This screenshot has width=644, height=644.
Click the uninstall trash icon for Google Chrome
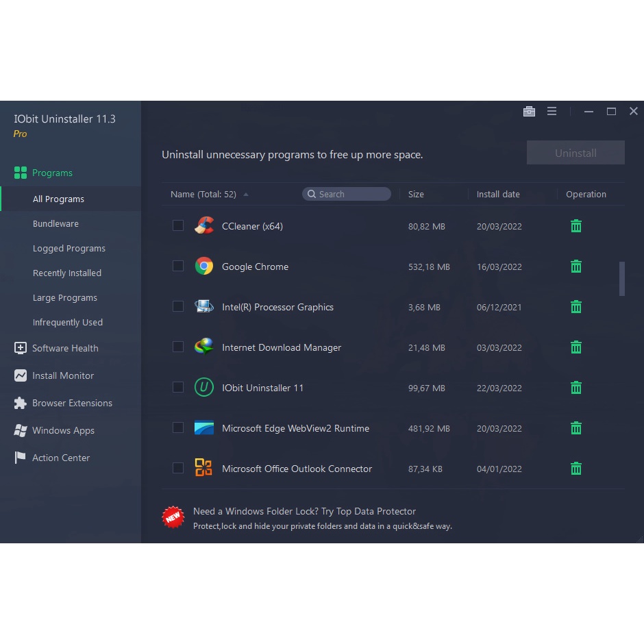(576, 267)
